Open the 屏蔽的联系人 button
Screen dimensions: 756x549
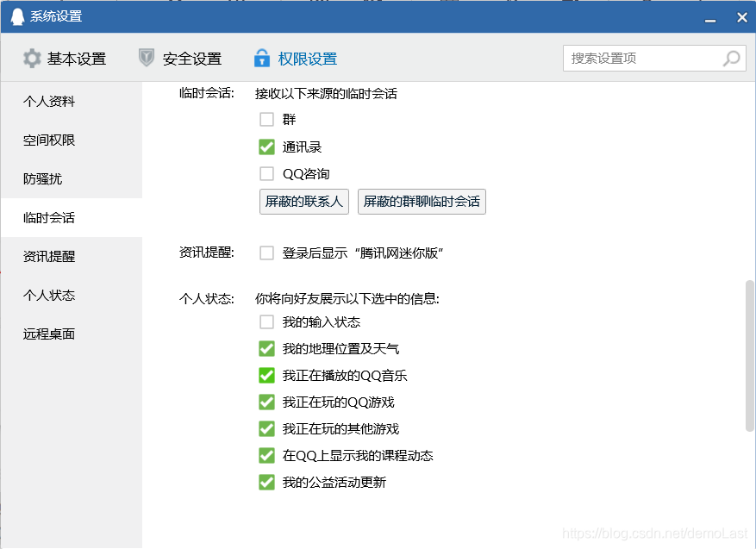(303, 202)
